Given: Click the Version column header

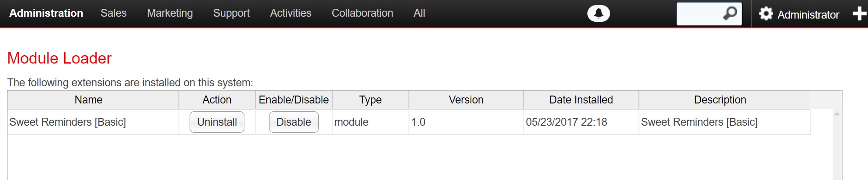Looking at the screenshot, I should point(466,100).
